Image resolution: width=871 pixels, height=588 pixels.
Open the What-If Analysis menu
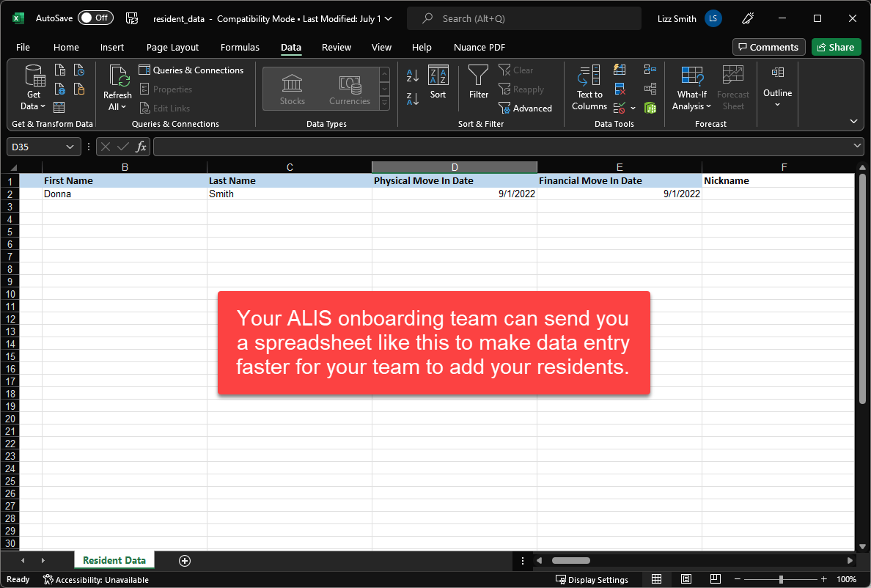point(691,88)
